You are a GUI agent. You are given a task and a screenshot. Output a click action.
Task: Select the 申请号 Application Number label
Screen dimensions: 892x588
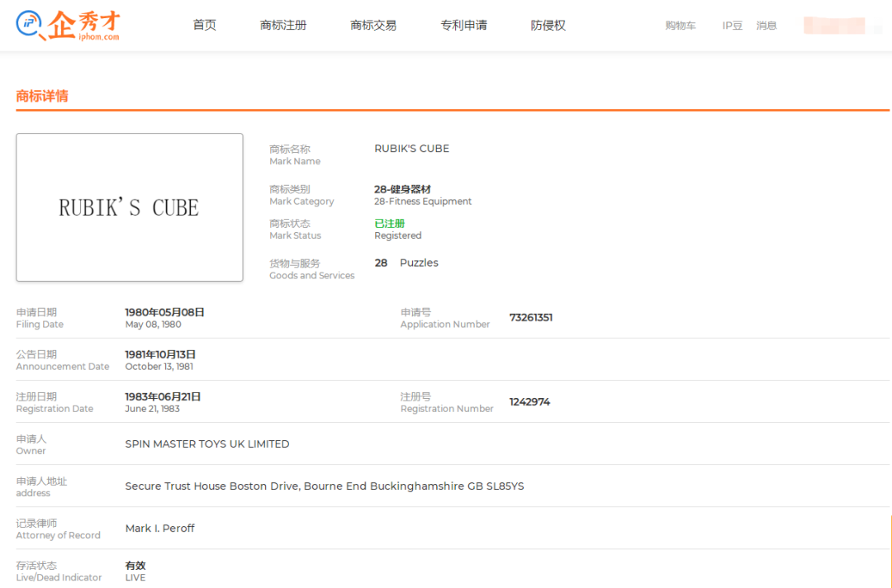(x=445, y=318)
